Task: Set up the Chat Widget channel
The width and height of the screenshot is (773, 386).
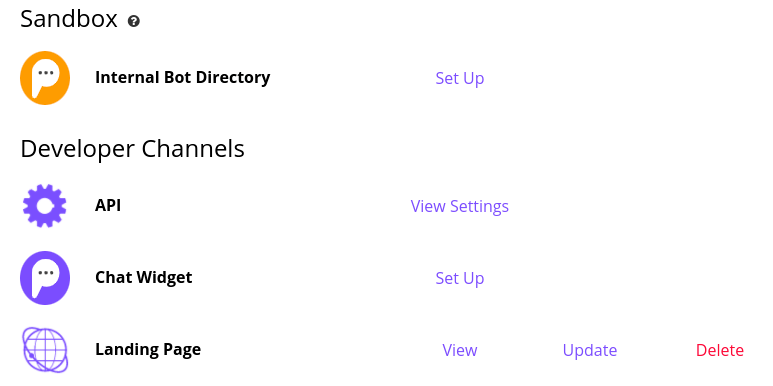Action: pos(459,279)
